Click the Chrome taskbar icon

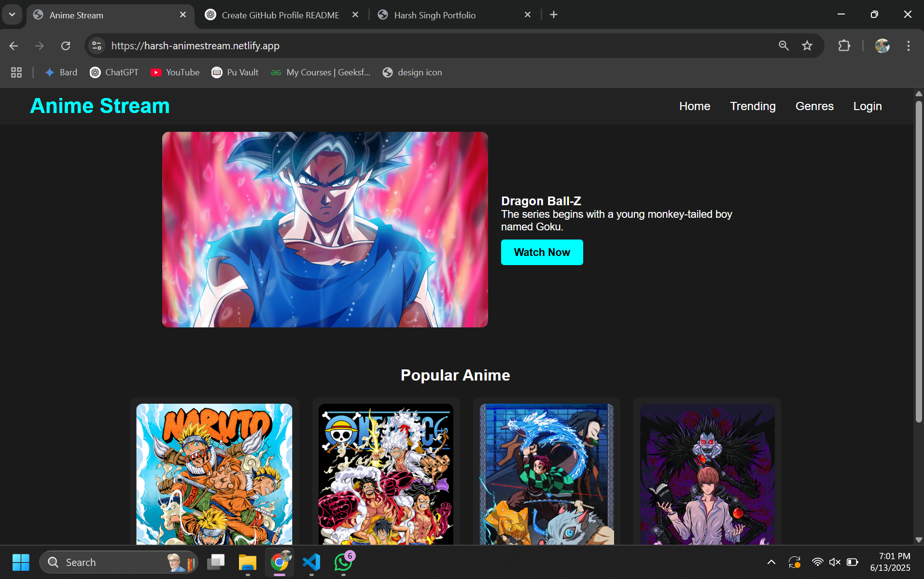pyautogui.click(x=280, y=562)
